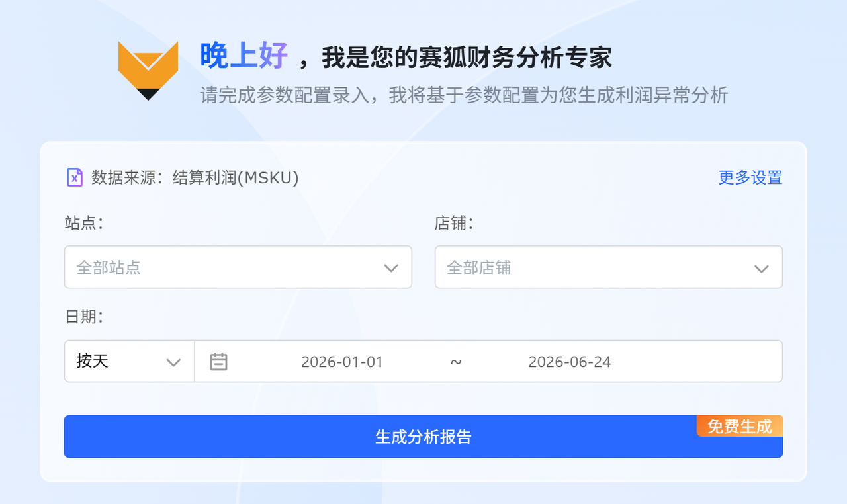Click start date 2026-01-01 field

(x=342, y=362)
